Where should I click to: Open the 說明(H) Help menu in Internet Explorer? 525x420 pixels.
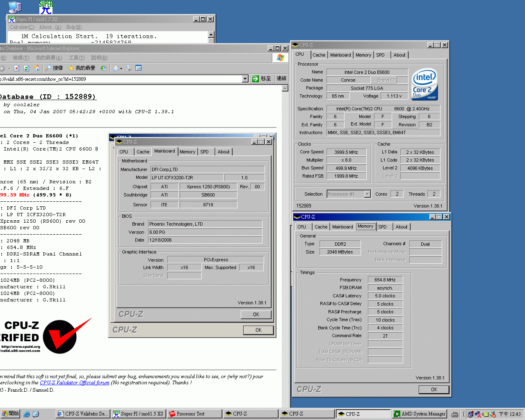[x=99, y=58]
